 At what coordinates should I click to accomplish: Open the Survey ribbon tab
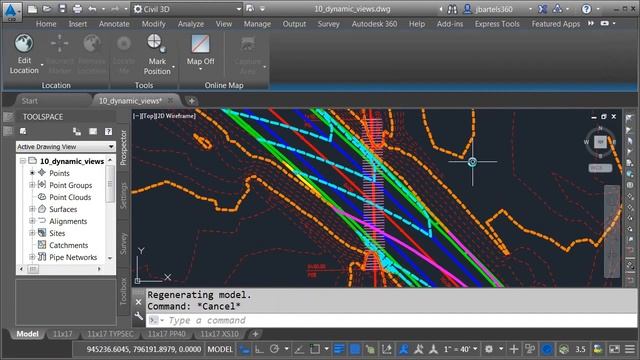(329, 24)
